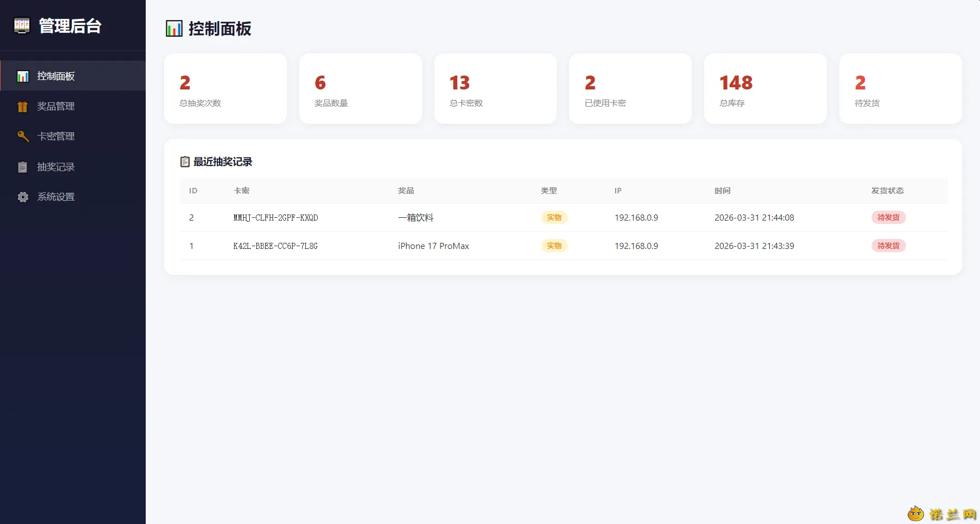980x524 pixels.
Task: Click the ID column header
Action: pyautogui.click(x=193, y=191)
